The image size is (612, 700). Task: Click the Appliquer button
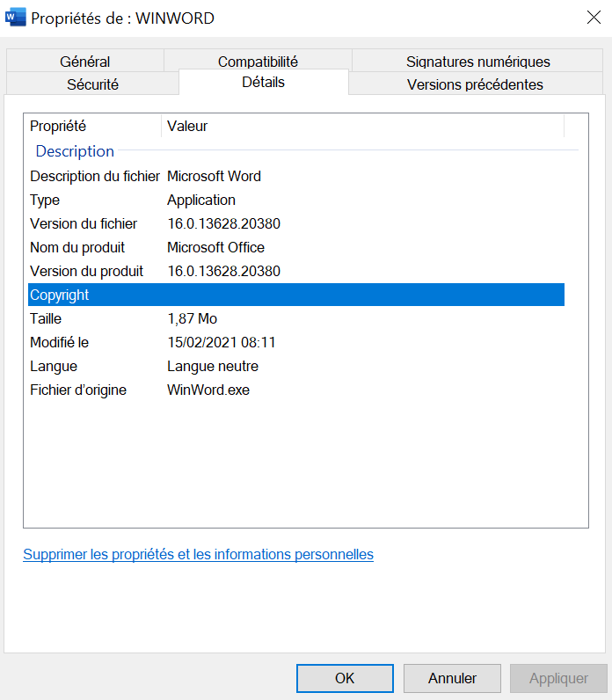(x=558, y=678)
